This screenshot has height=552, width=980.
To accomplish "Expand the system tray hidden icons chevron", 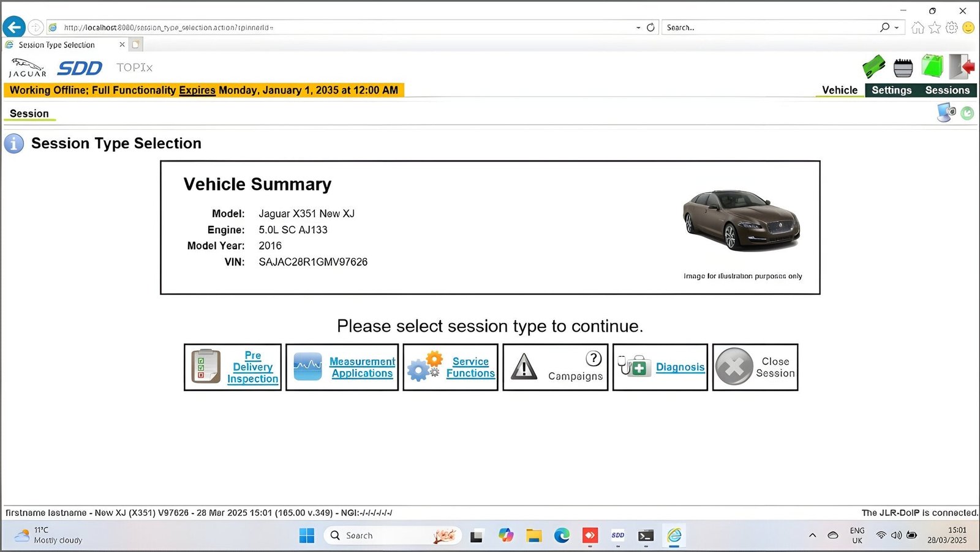I will pos(812,535).
